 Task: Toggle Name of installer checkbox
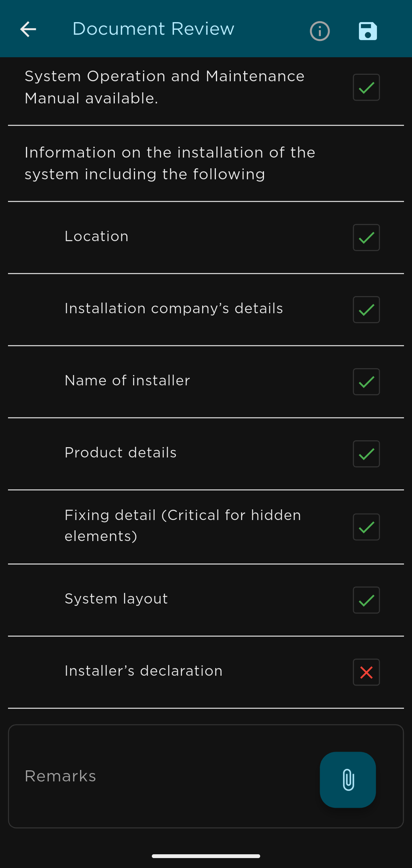tap(366, 382)
